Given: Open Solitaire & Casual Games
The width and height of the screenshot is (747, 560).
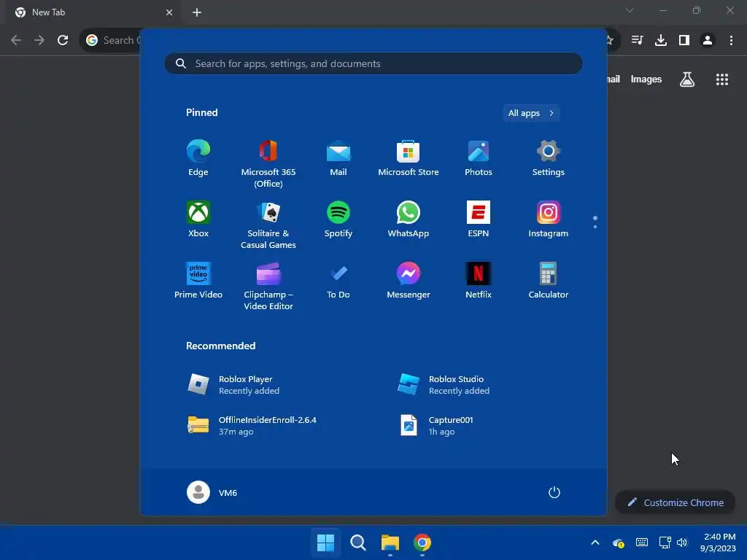Looking at the screenshot, I should [268, 225].
